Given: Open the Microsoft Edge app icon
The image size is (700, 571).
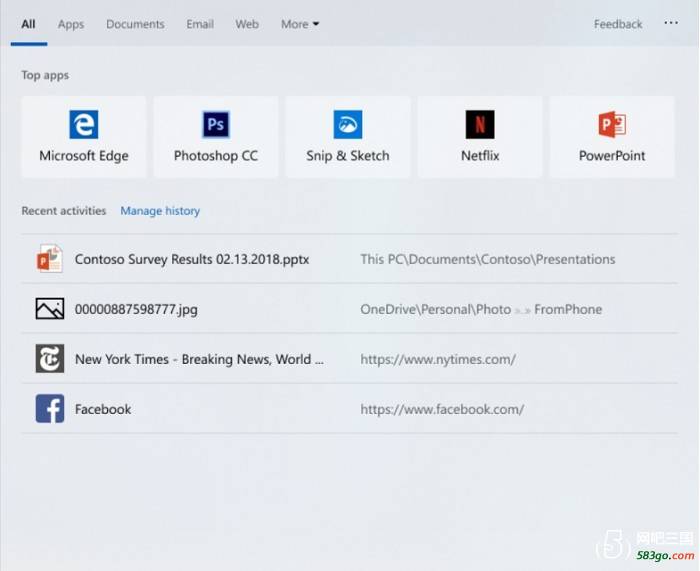Looking at the screenshot, I should click(x=84, y=125).
